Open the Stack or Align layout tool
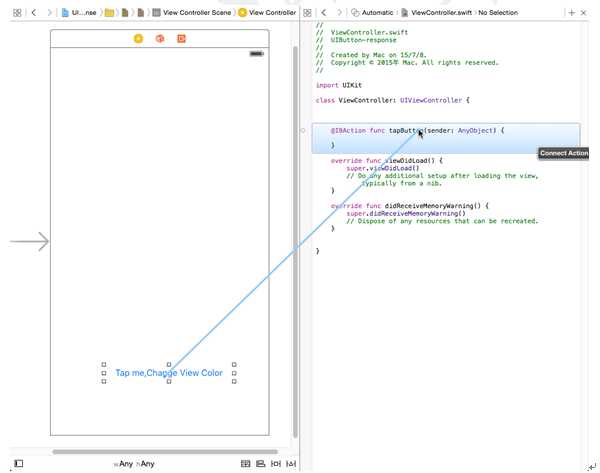The height and width of the screenshot is (473, 600). (246, 464)
